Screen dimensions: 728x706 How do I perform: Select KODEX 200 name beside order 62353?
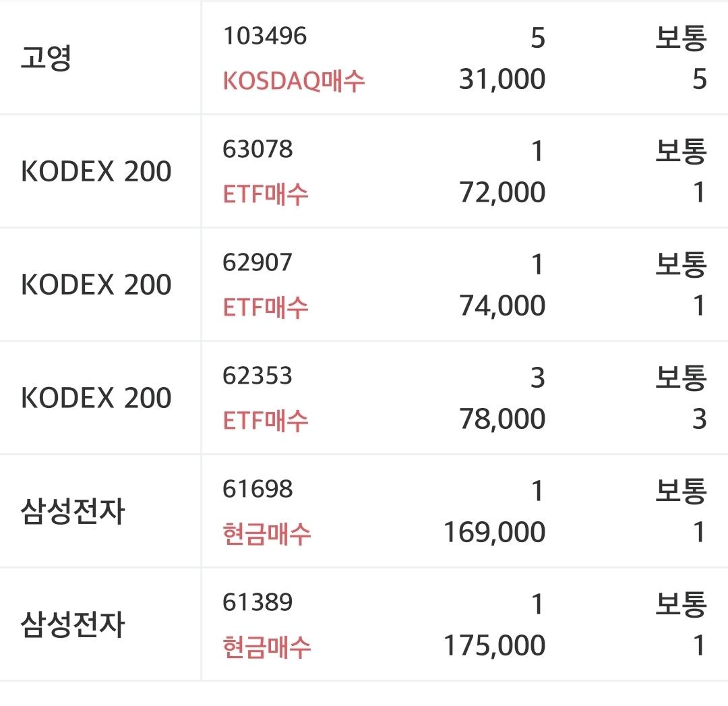(96, 399)
